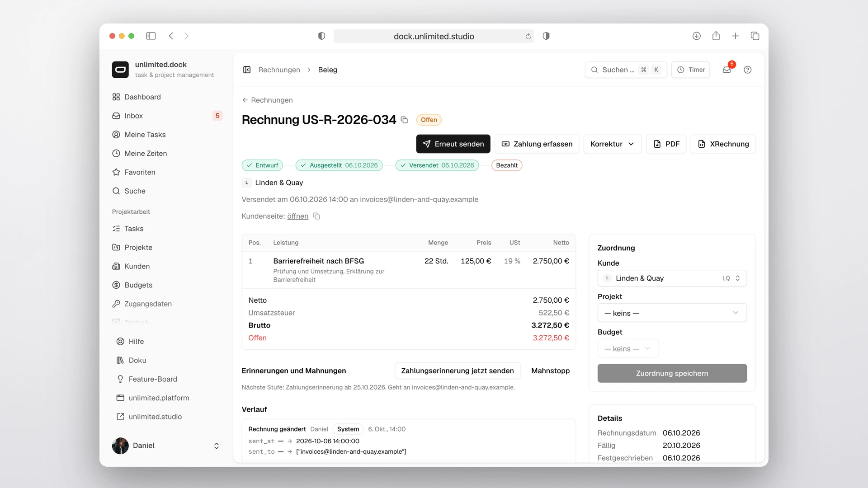868x488 pixels.
Task: Open the help question mark icon
Action: tap(748, 70)
